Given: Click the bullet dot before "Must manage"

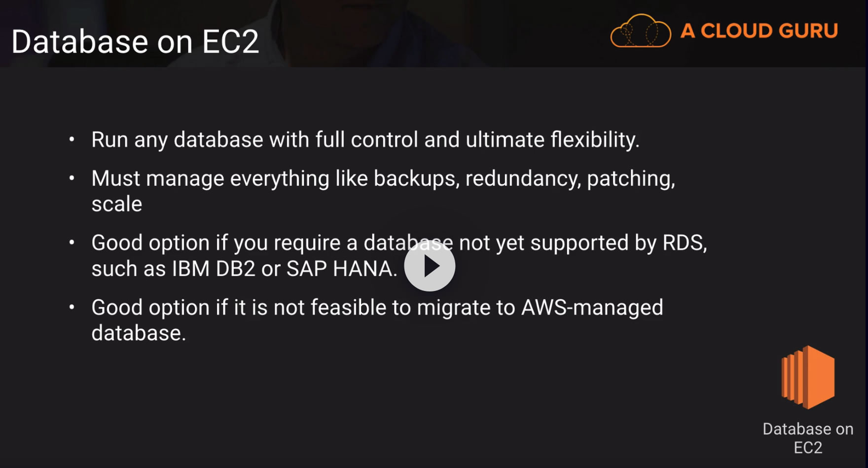Looking at the screenshot, I should pyautogui.click(x=72, y=178).
